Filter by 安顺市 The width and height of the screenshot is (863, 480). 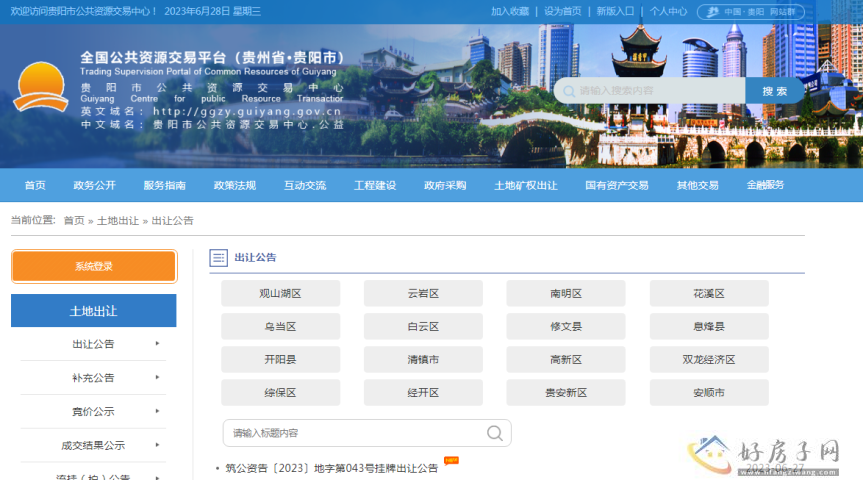point(709,392)
